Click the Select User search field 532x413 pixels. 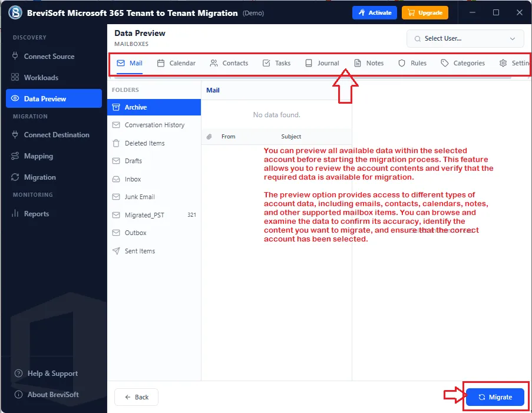(465, 39)
